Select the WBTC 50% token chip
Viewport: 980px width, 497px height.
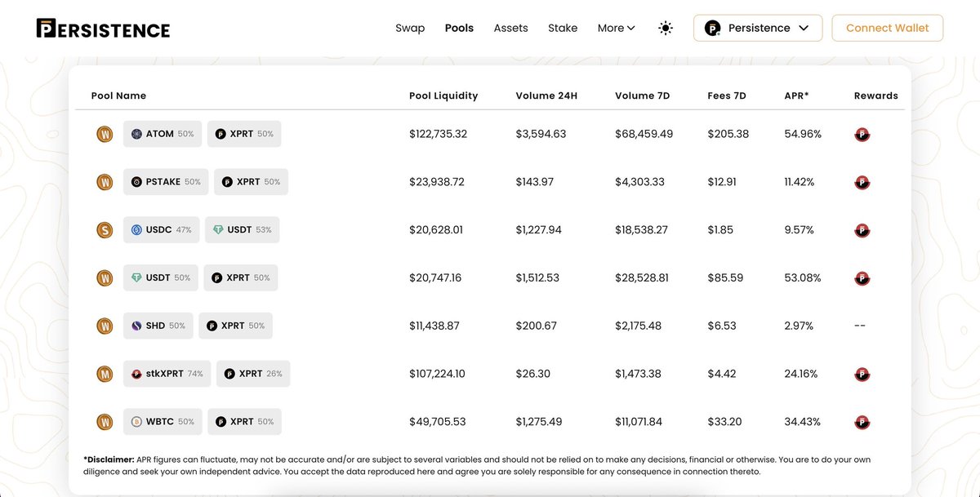tap(163, 422)
